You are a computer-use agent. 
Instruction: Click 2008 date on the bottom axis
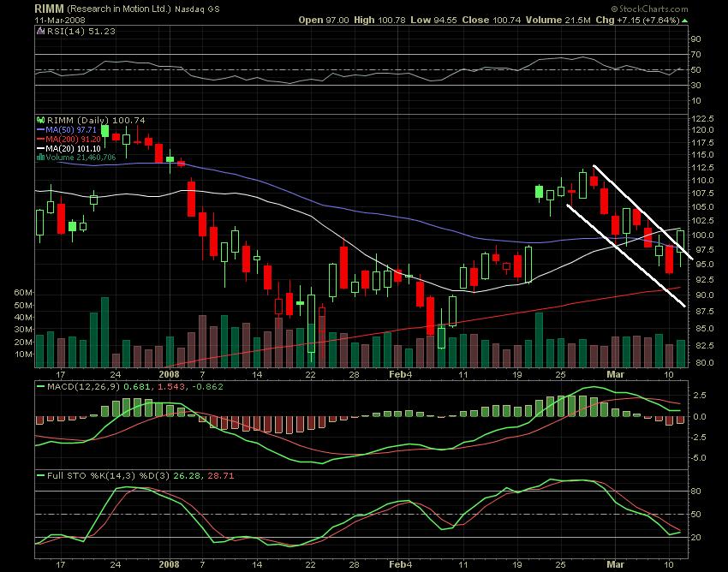click(x=169, y=565)
